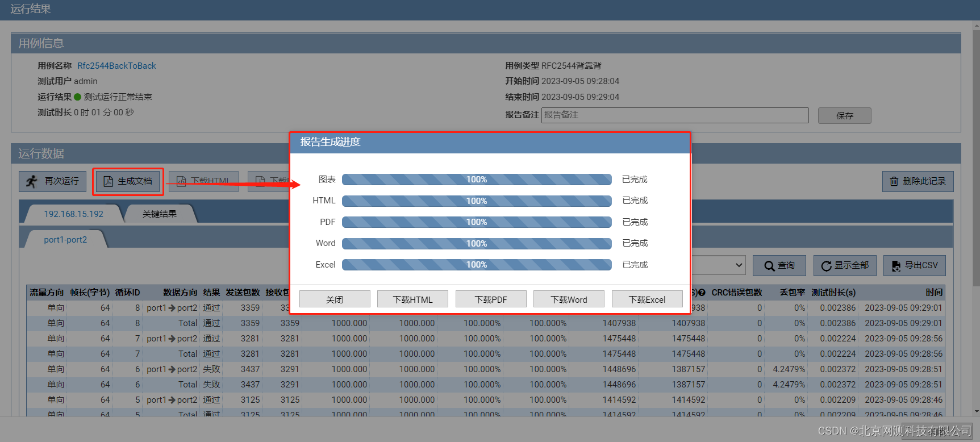
Task: Click the 结果 column header
Action: pyautogui.click(x=211, y=293)
